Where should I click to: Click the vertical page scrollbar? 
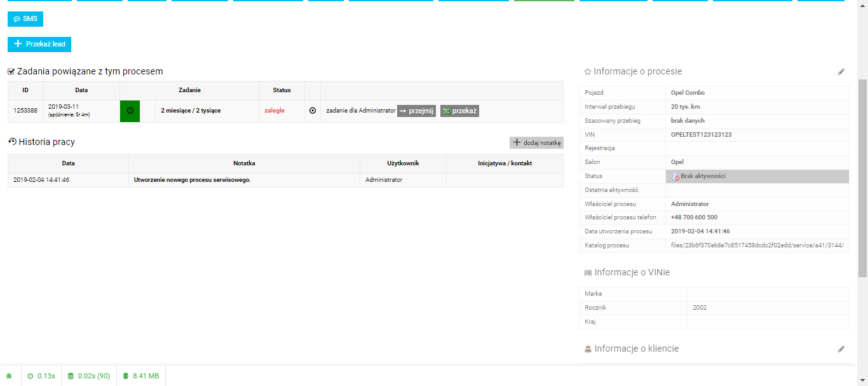[x=862, y=178]
